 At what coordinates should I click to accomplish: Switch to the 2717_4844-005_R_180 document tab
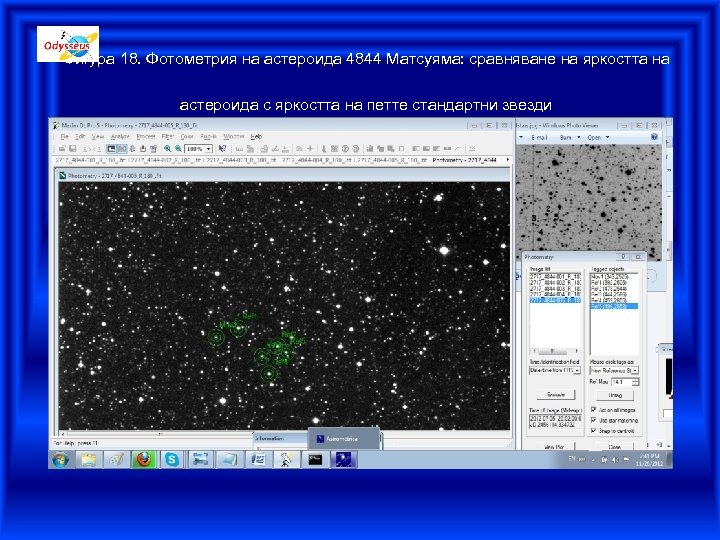393,160
